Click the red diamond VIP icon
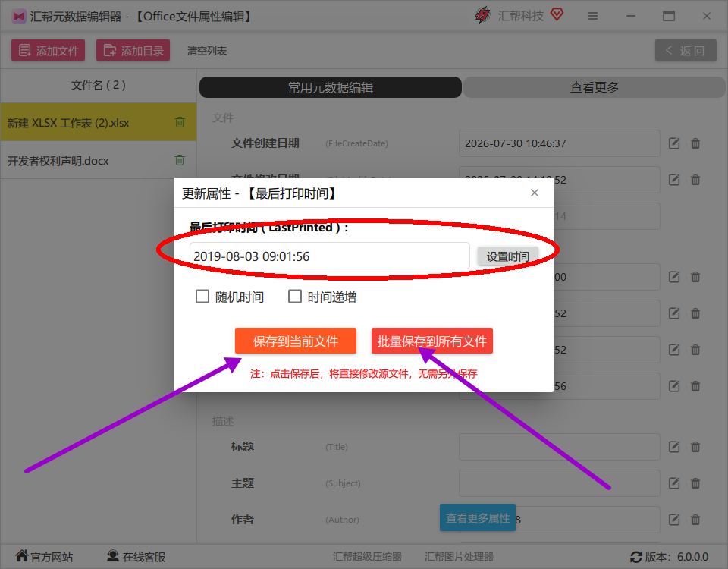 point(557,15)
